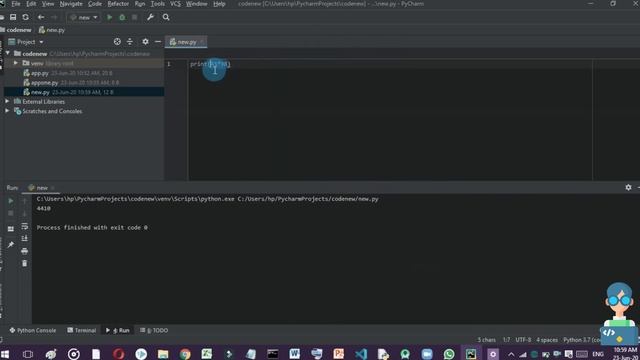The height and width of the screenshot is (360, 640).
Task: Open the Help menu
Action: point(219,4)
